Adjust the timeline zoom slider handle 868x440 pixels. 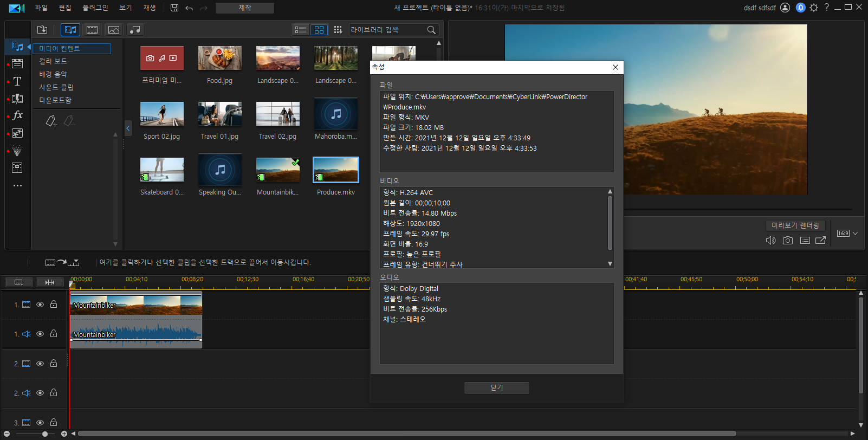45,434
